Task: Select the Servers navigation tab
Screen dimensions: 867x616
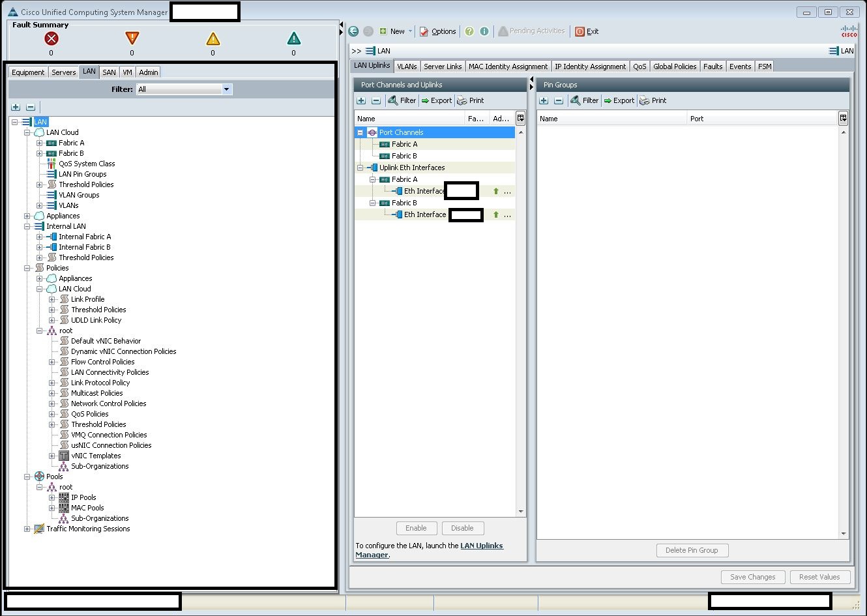Action: tap(63, 72)
